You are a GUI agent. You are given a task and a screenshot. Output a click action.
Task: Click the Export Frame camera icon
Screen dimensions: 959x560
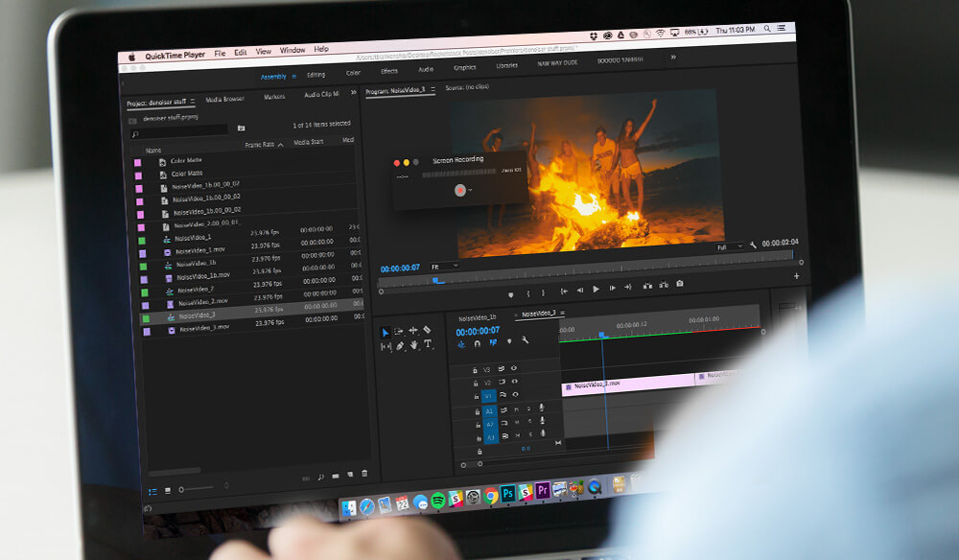(680, 284)
